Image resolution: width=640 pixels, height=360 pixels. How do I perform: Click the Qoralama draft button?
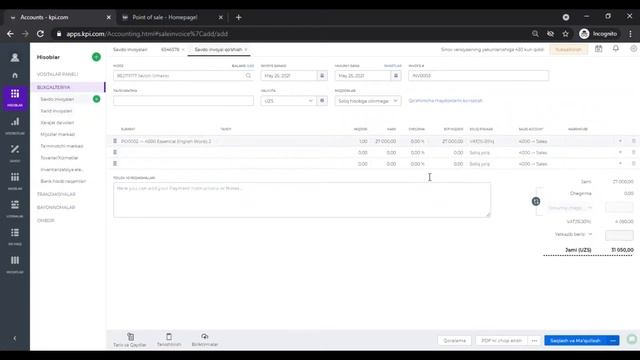tap(454, 340)
